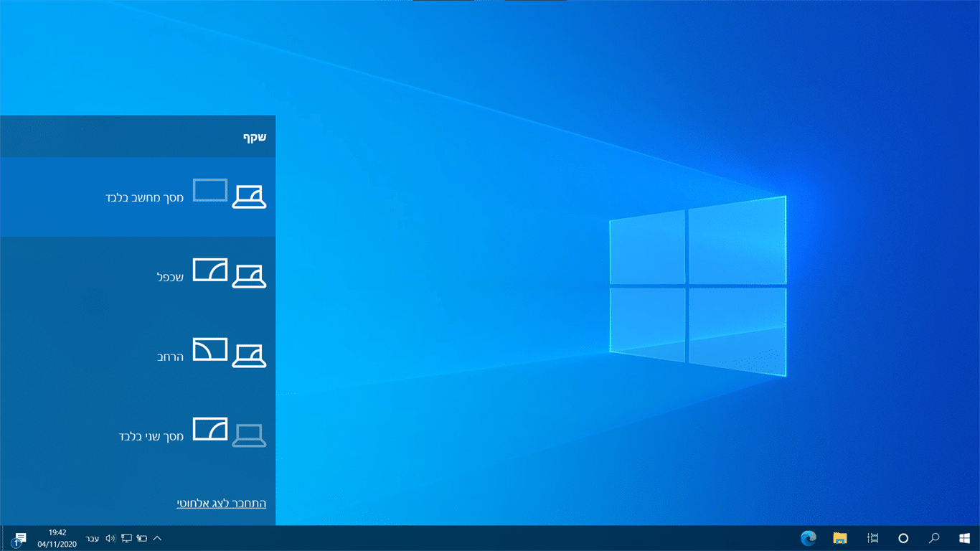Expand hidden system tray icons chevron
Screen dimensions: 980x551
click(157, 538)
